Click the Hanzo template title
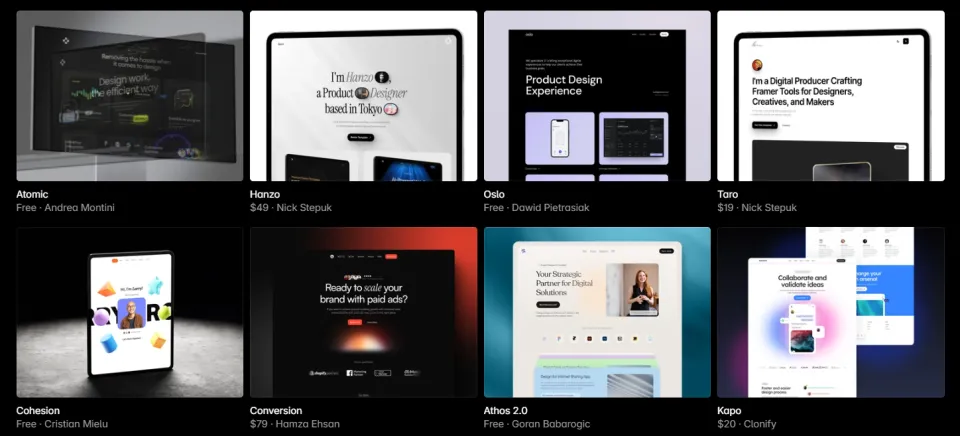 (265, 194)
